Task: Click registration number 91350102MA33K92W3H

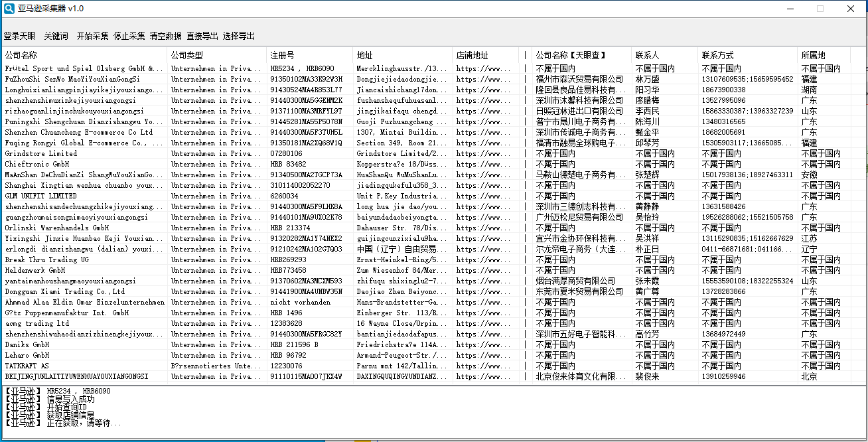Action: [x=307, y=79]
